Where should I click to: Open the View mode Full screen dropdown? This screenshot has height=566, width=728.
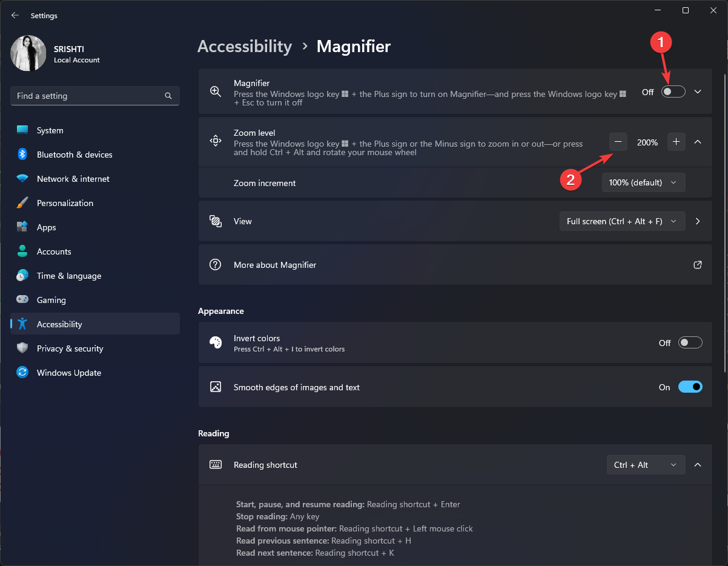[623, 221]
